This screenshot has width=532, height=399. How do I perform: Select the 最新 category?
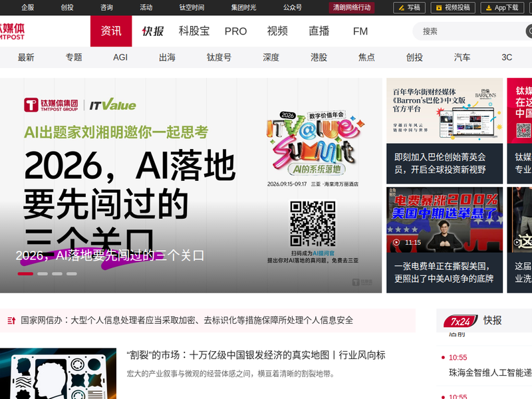[x=26, y=57]
